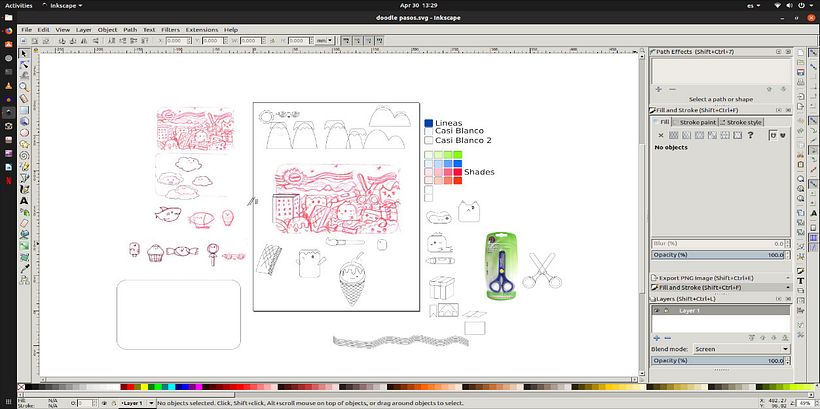Viewport: 820px width, 409px height.
Task: Open the Path menu
Action: point(130,30)
